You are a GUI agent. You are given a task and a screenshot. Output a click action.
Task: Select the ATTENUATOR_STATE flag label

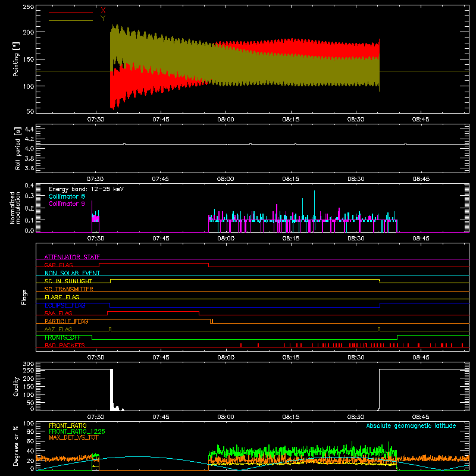coord(72,257)
